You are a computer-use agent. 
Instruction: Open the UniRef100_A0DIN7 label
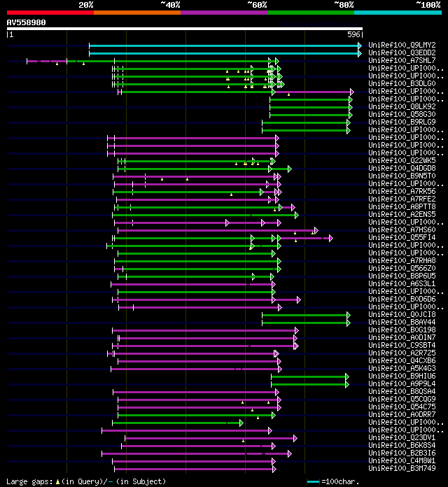[x=402, y=337]
